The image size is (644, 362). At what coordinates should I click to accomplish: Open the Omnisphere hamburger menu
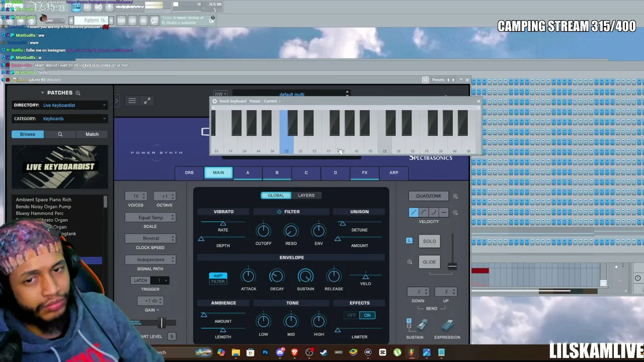132,101
